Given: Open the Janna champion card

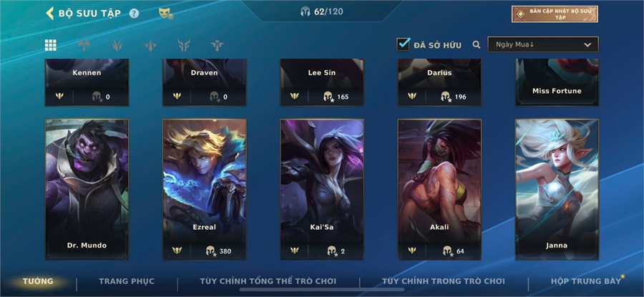Looking at the screenshot, I should click(x=557, y=190).
